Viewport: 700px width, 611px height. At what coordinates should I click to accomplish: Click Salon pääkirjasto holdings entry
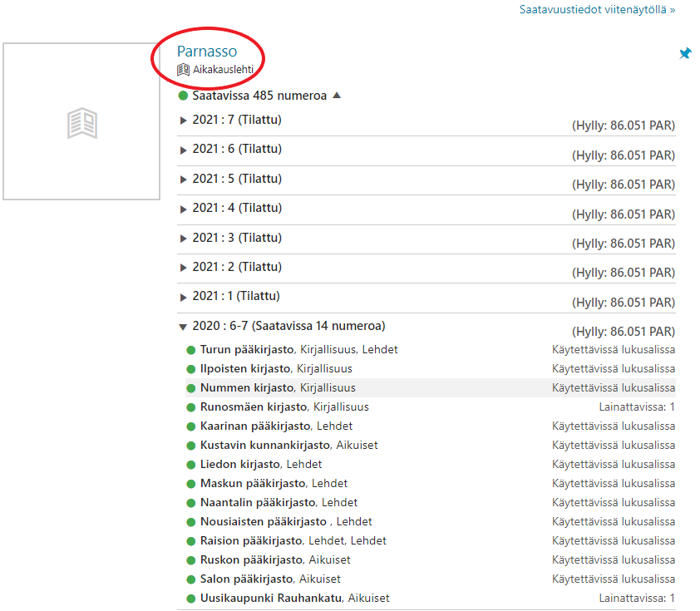tap(247, 579)
